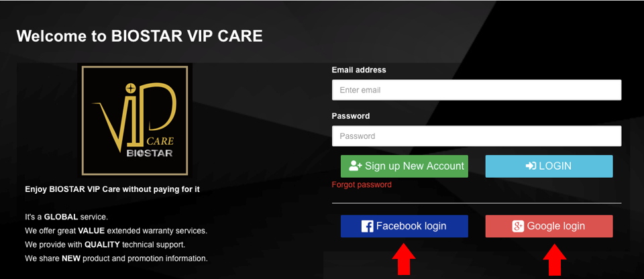Click the sign-in arrow icon beside LOGIN
This screenshot has width=644, height=279.
531,166
